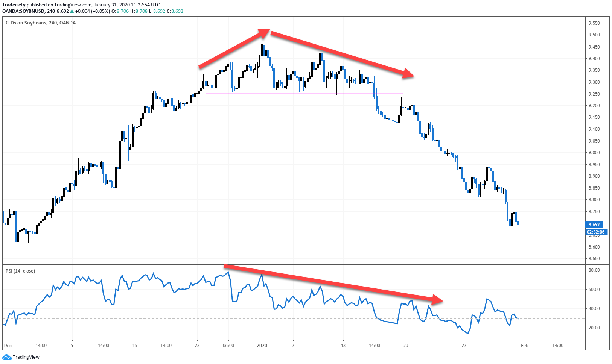Click the Tradeciety publisher name

[14, 5]
